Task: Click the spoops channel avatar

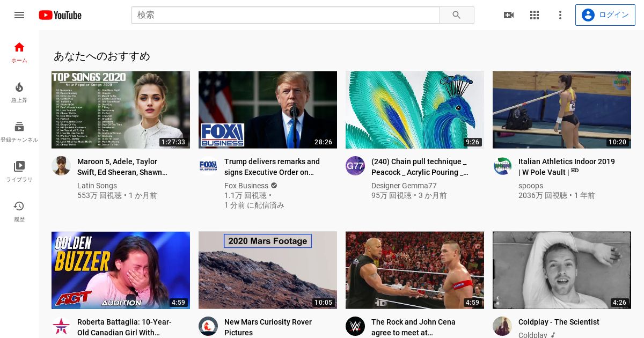Action: tap(502, 166)
